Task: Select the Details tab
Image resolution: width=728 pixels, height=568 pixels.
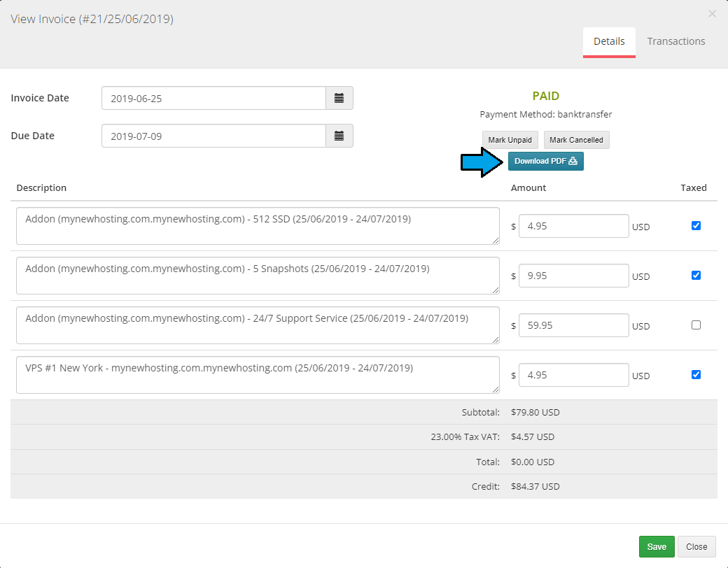Action: [x=609, y=41]
